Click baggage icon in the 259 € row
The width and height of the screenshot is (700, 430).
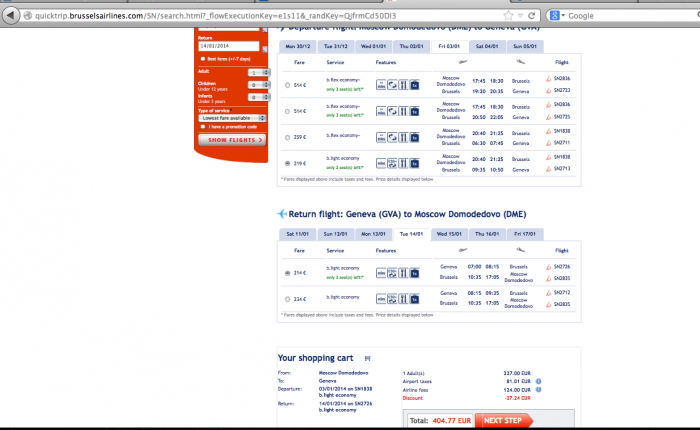pos(415,137)
